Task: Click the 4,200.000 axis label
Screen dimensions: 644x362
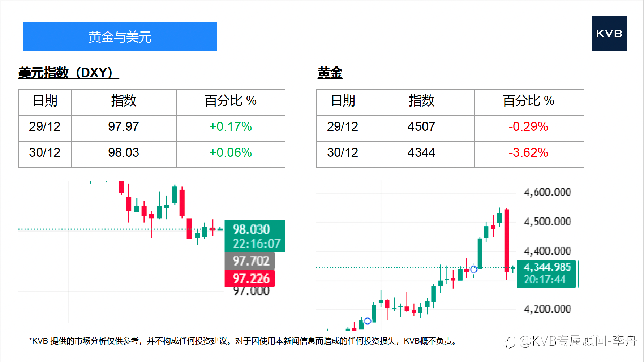Action: point(547,309)
